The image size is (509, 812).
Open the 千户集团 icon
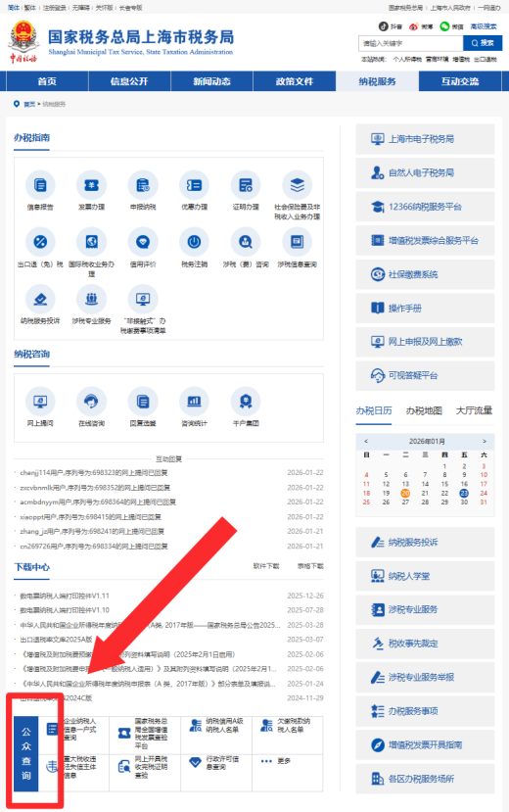245,402
